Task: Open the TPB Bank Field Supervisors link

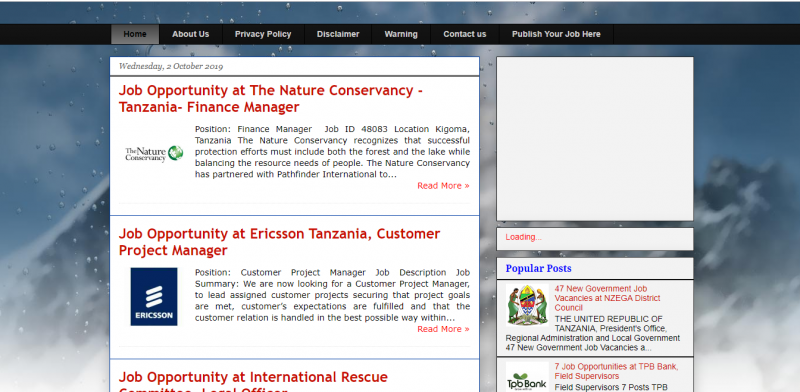Action: click(616, 371)
